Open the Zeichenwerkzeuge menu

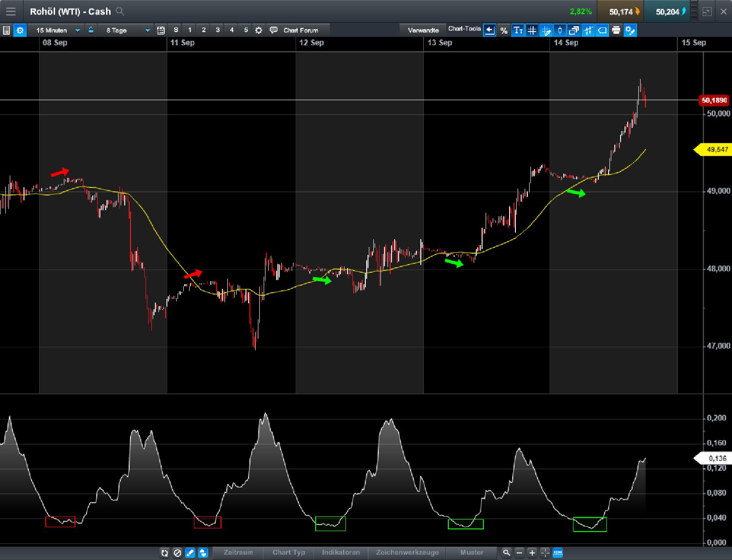407,553
